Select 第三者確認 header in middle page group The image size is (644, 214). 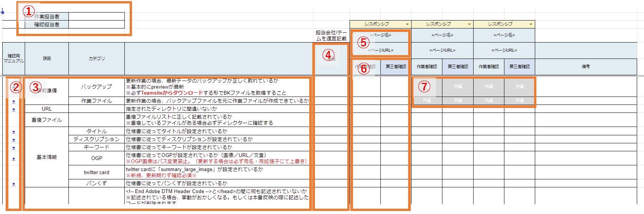pos(458,67)
